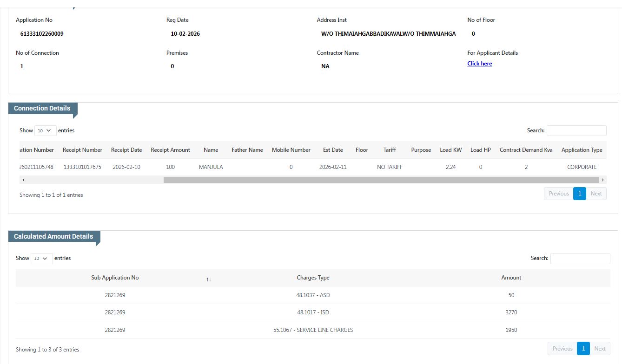Sort by the Amount column header

point(511,278)
